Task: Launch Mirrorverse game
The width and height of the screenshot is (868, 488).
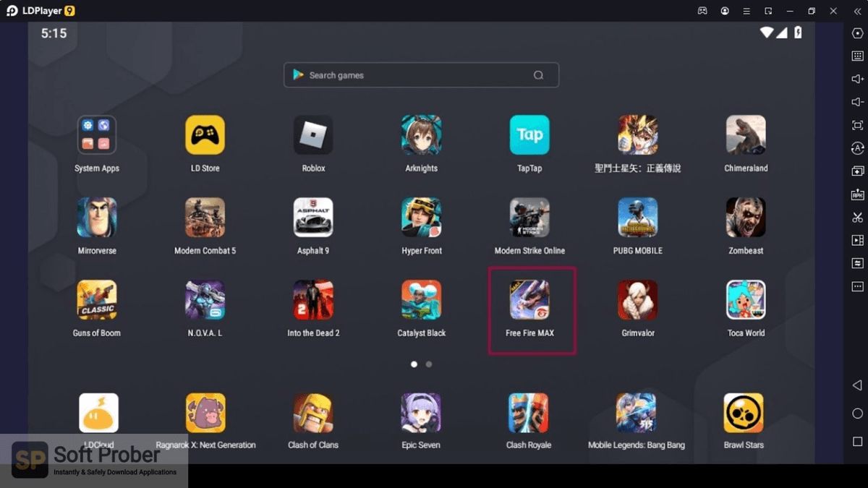Action: (x=97, y=218)
